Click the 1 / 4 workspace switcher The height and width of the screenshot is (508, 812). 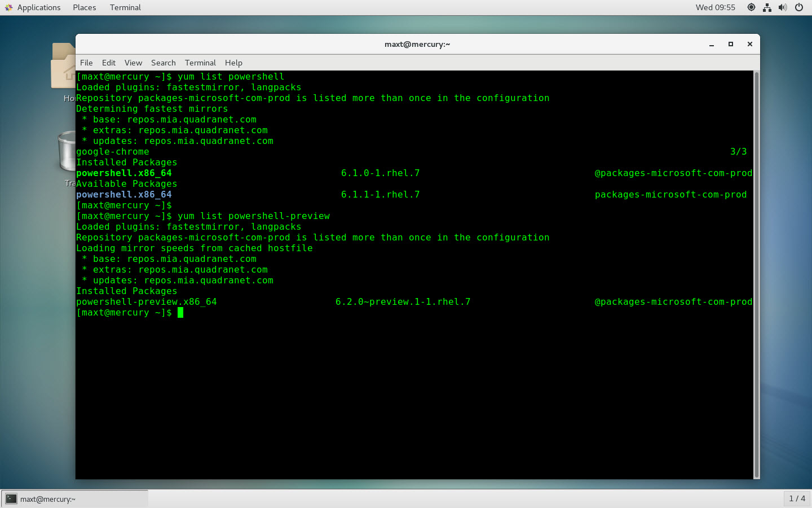(797, 498)
